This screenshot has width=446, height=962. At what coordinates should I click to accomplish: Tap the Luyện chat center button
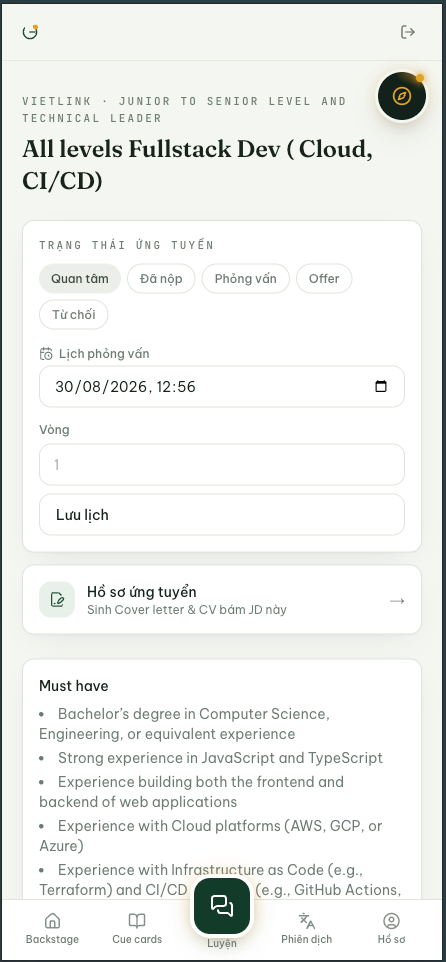pos(222,906)
